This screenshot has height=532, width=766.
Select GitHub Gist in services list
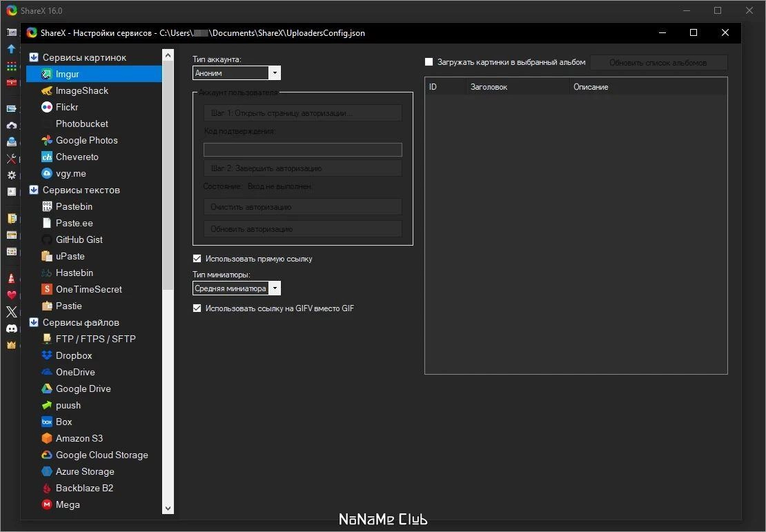pos(79,240)
